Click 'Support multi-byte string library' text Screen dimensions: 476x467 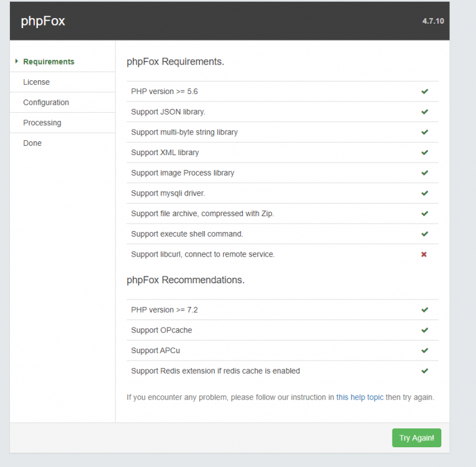pyautogui.click(x=184, y=132)
